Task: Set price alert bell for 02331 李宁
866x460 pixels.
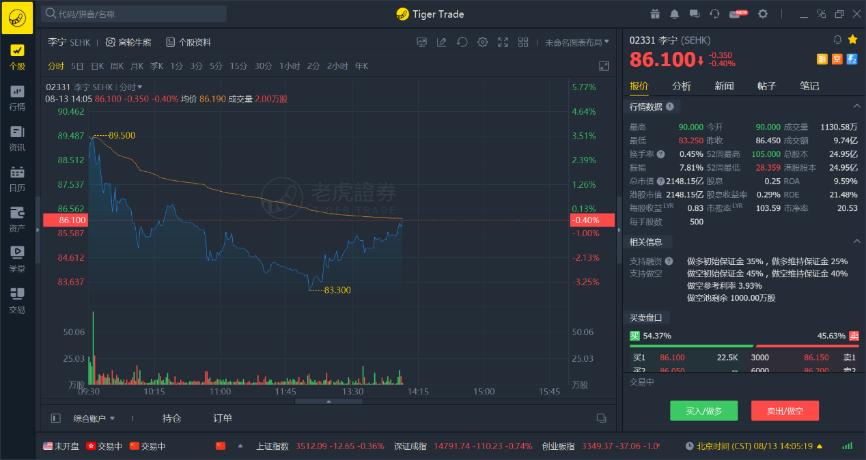Action: coord(838,40)
